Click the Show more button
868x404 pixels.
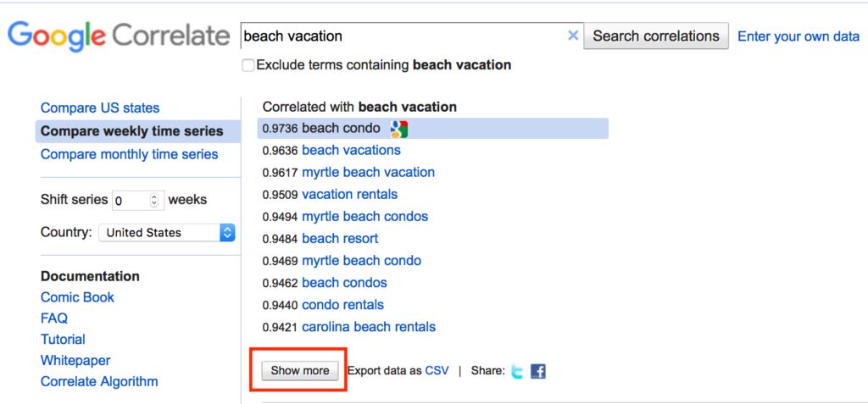point(300,371)
